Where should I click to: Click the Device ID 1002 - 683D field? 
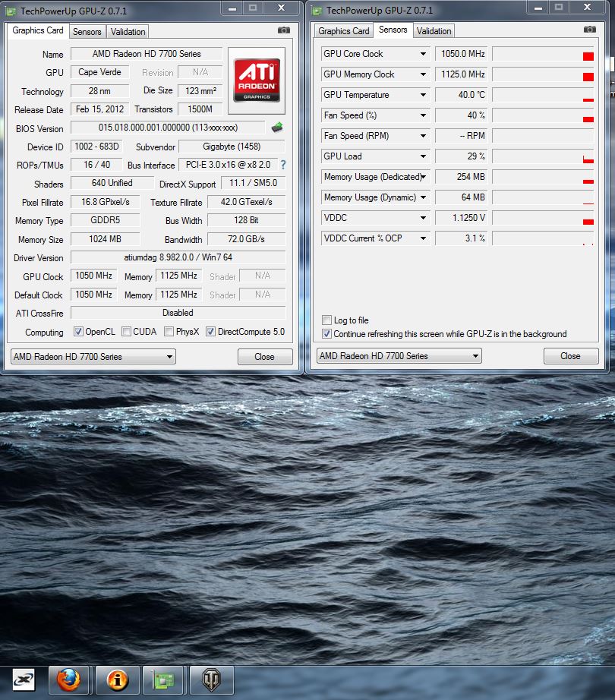point(96,147)
